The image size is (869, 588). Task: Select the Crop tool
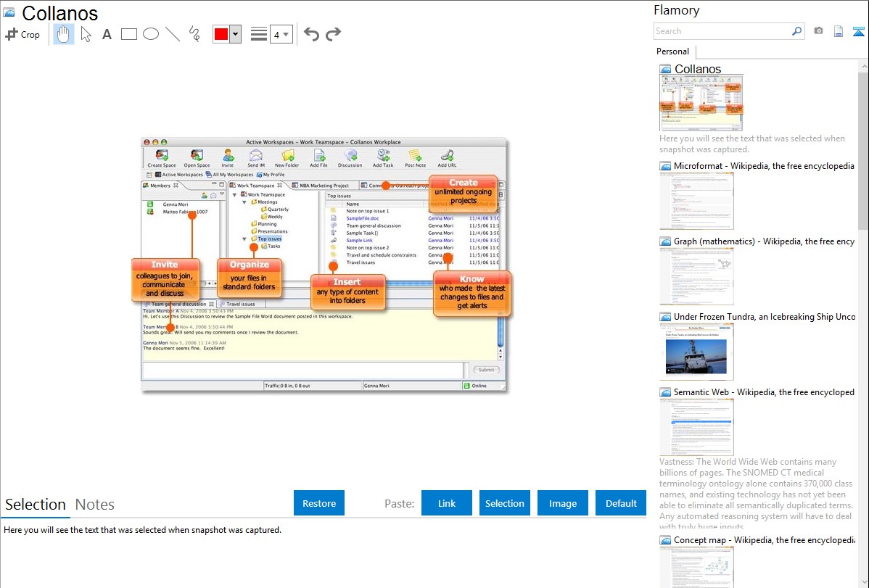(x=22, y=34)
